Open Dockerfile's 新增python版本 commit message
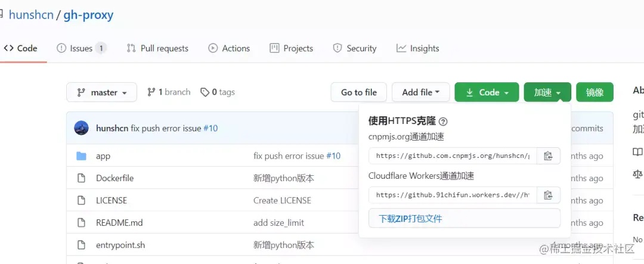This screenshot has height=264, width=644. (284, 178)
